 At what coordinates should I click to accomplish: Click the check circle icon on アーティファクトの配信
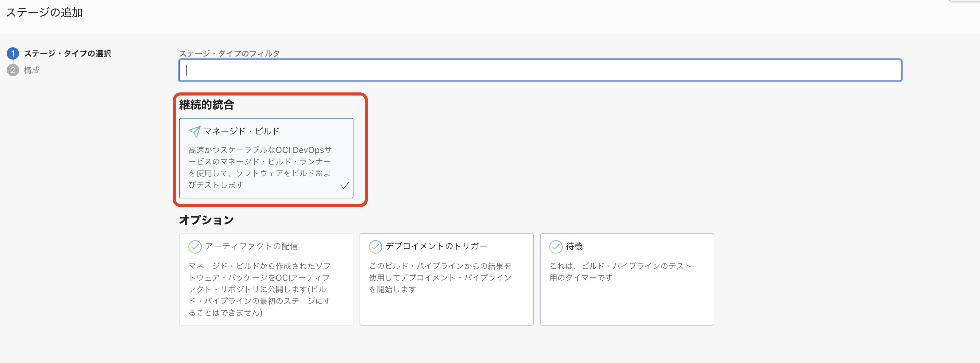pos(195,246)
